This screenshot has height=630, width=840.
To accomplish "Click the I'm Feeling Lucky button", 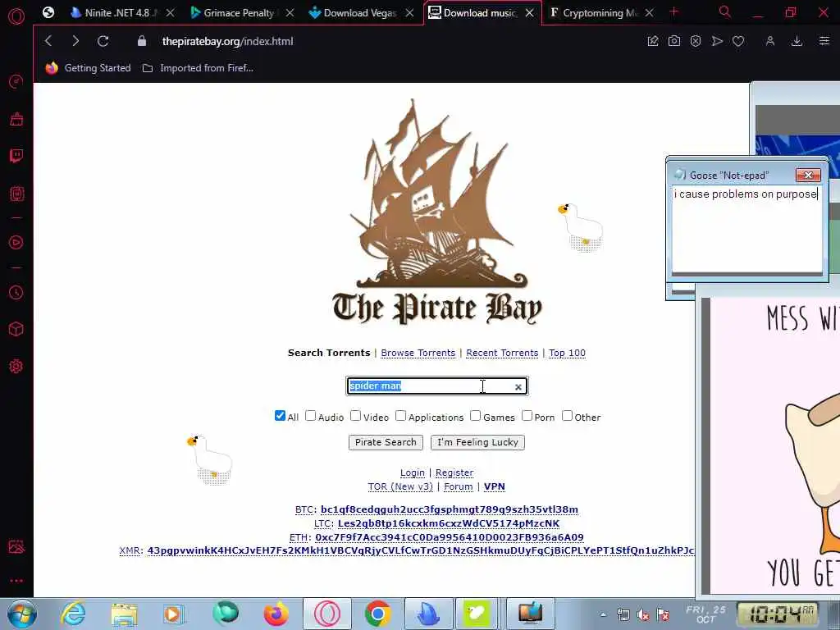I will pyautogui.click(x=478, y=442).
